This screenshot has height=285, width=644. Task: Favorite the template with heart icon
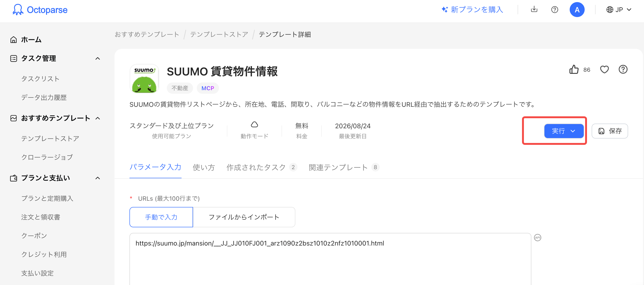[x=604, y=70]
